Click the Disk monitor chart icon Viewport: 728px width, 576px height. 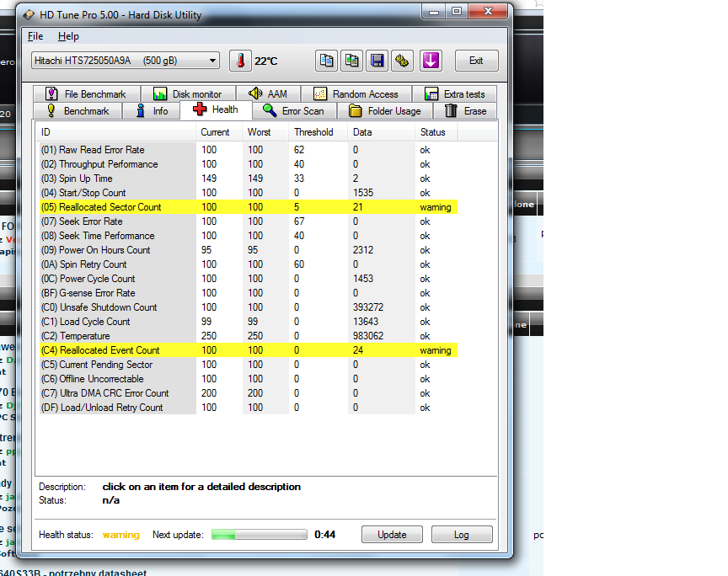coord(160,94)
